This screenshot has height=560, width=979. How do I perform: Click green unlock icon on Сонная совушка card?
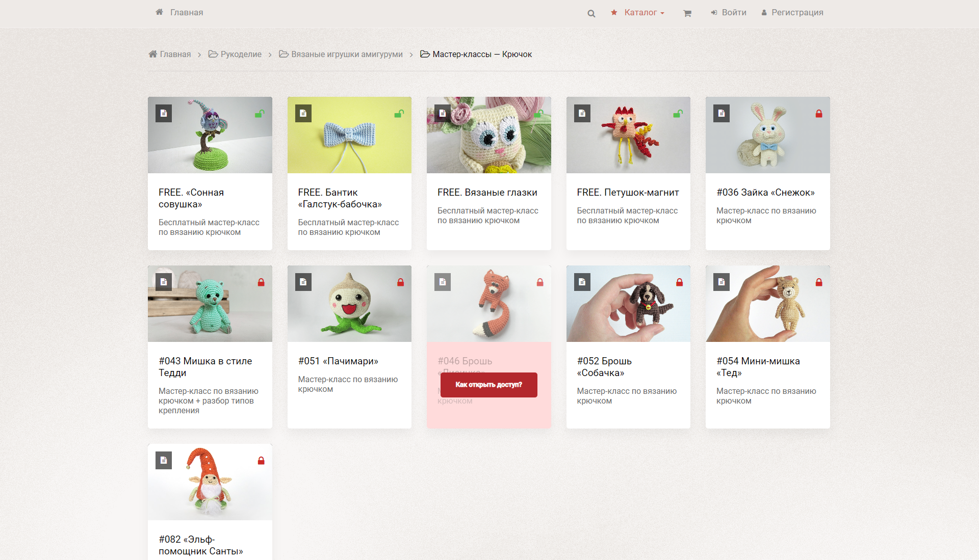260,114
